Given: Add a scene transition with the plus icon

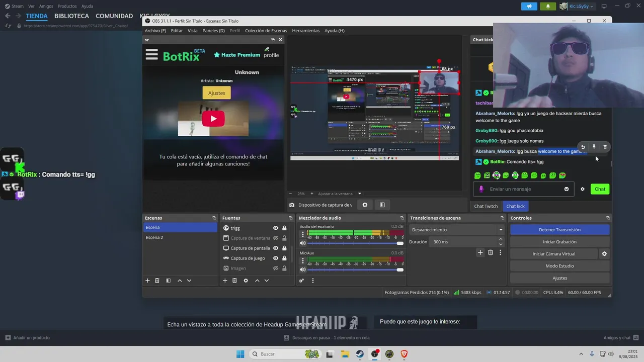Looking at the screenshot, I should 480,252.
